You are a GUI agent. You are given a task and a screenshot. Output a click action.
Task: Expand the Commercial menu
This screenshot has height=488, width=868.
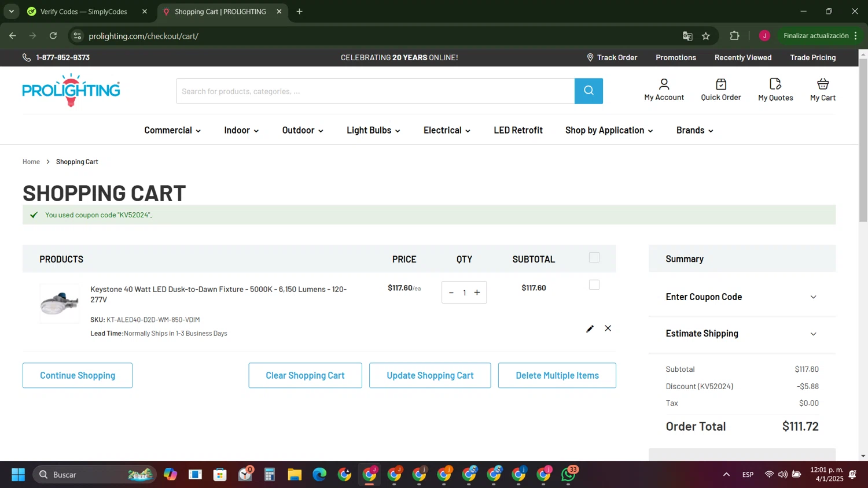click(172, 130)
